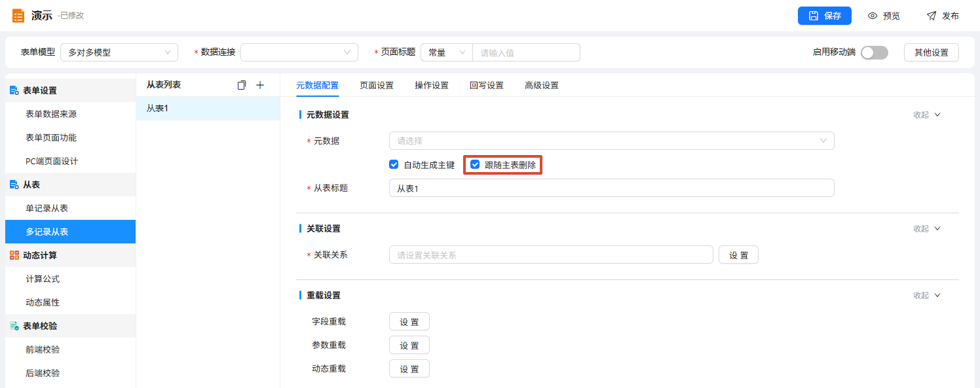The height and width of the screenshot is (388, 980).
Task: Open PC端页面设计 in sidebar
Action: (70, 161)
